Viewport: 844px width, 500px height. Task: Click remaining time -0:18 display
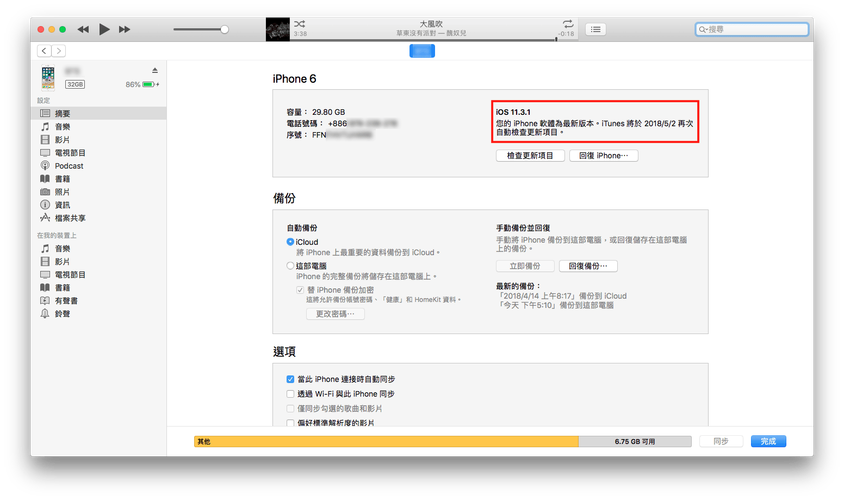pyautogui.click(x=566, y=33)
